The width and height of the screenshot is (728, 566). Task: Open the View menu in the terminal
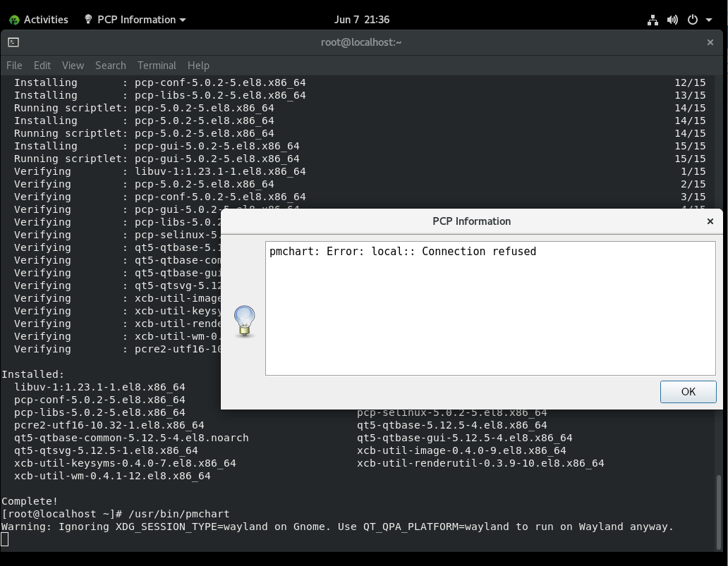click(x=73, y=65)
